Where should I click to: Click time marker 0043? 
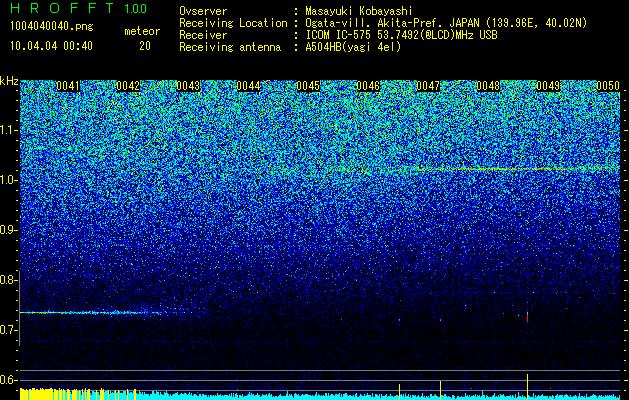tap(188, 86)
